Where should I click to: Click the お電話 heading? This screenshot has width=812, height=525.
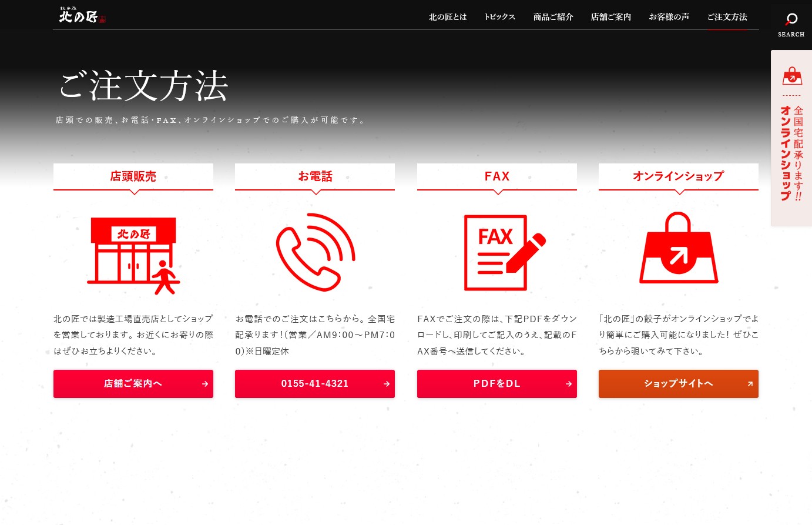tap(315, 176)
